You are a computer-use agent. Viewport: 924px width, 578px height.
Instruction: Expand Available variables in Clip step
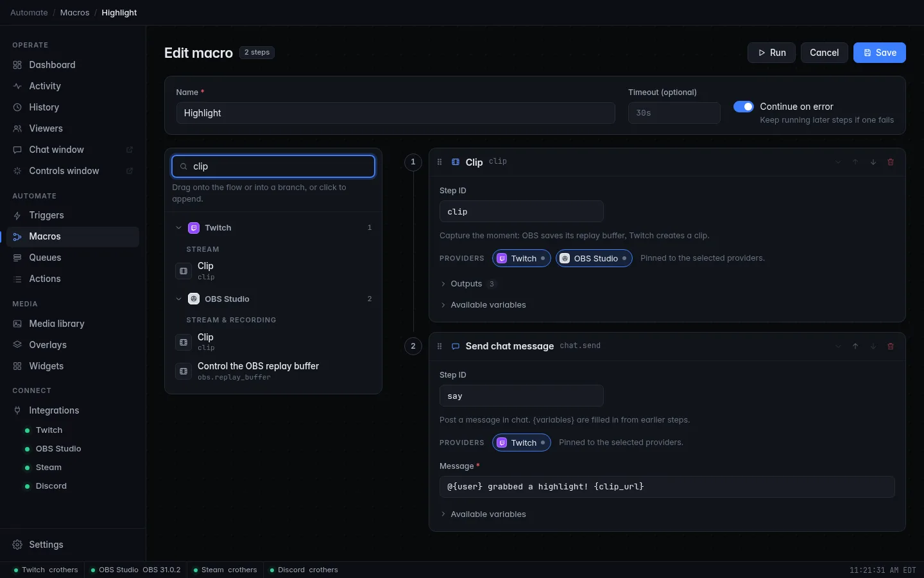tap(483, 305)
